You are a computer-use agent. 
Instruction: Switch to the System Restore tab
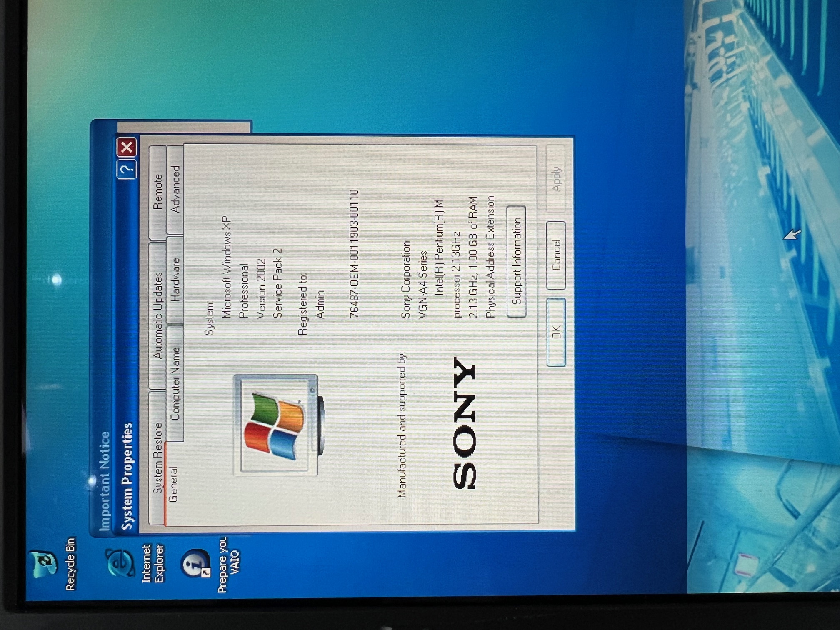(157, 457)
